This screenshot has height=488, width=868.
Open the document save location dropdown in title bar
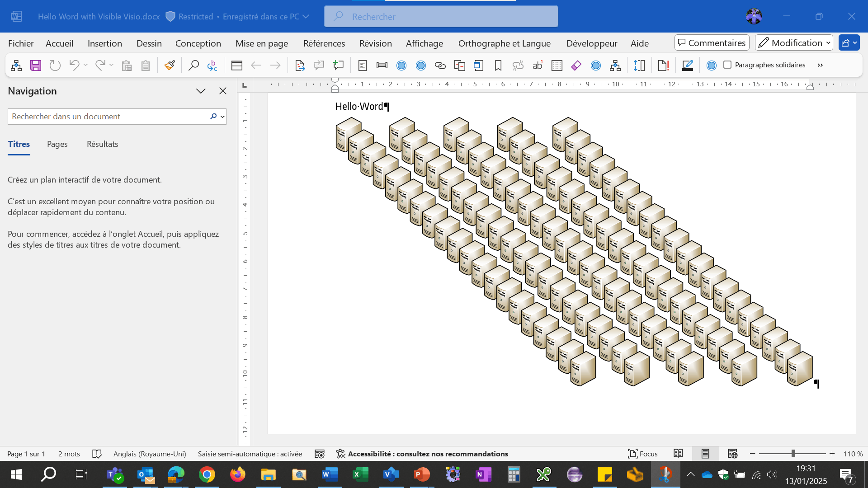click(x=306, y=17)
